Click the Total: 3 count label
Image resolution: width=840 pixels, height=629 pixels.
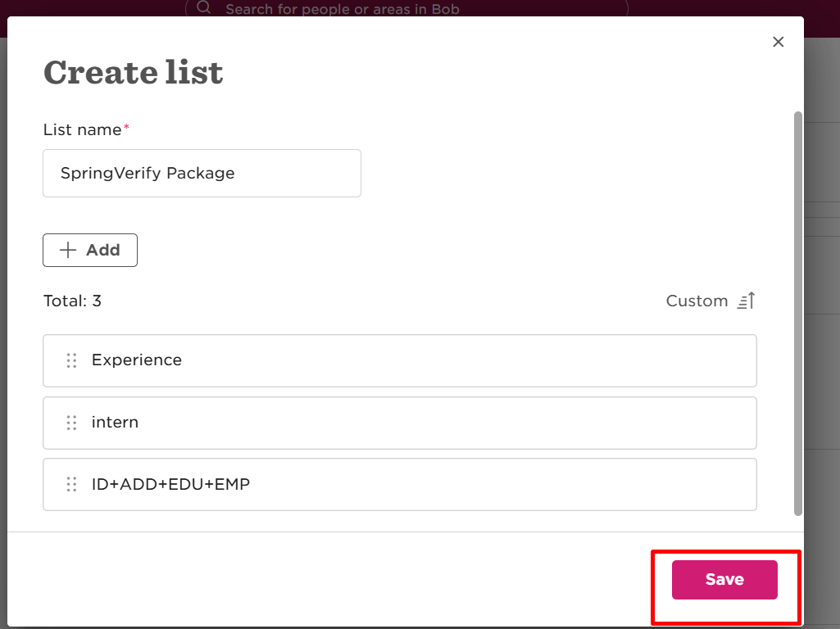tap(72, 301)
